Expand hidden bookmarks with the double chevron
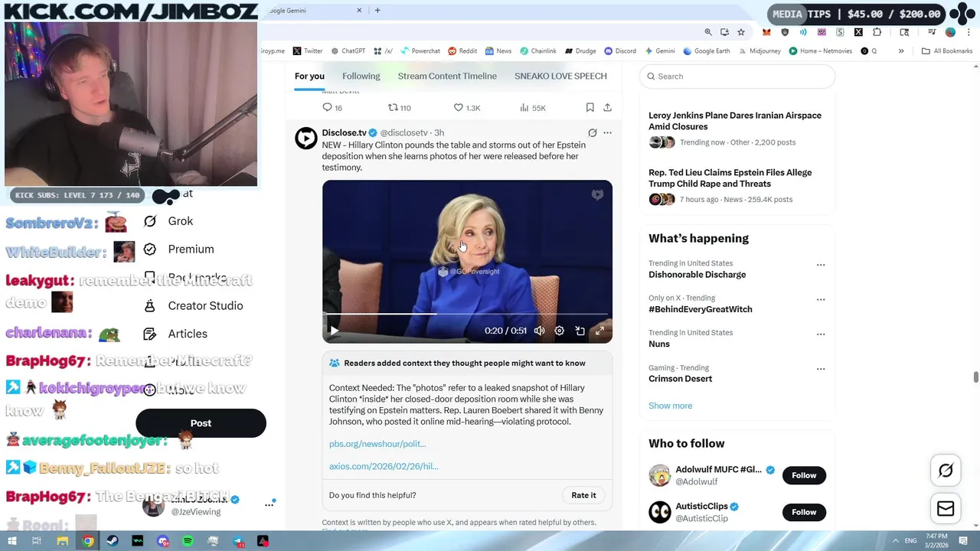Screen dimensions: 980x551 (x=901, y=51)
